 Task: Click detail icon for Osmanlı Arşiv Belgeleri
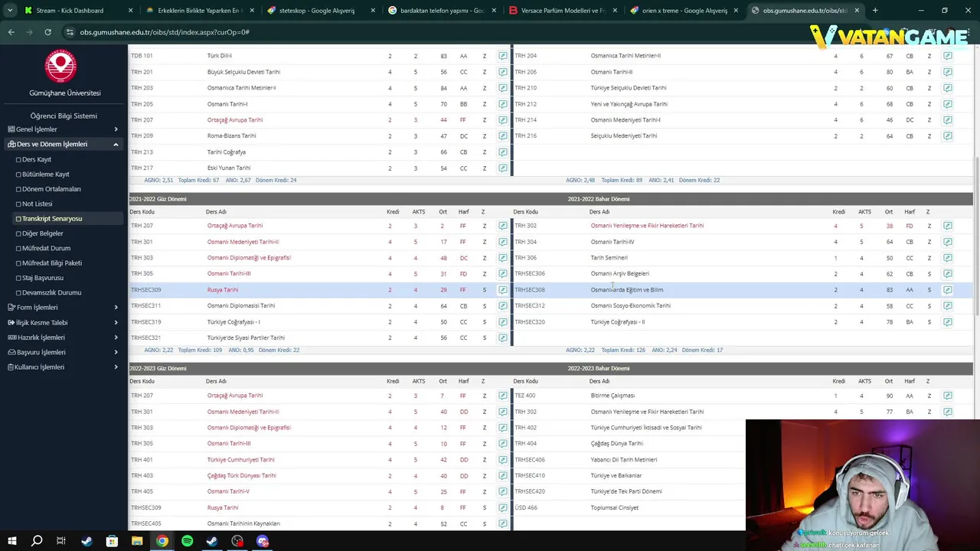[947, 274]
